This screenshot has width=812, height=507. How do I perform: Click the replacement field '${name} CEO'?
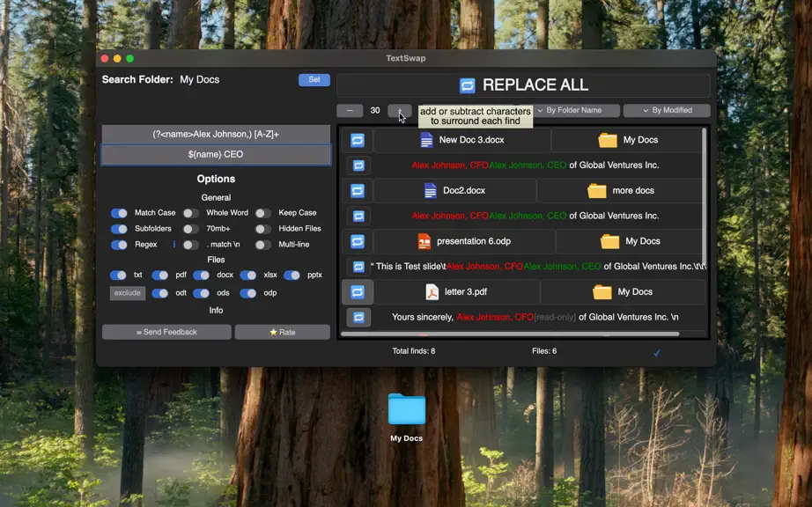point(216,155)
